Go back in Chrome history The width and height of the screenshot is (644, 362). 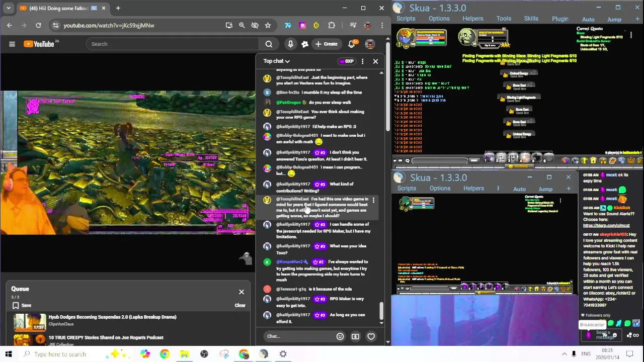tap(10, 25)
